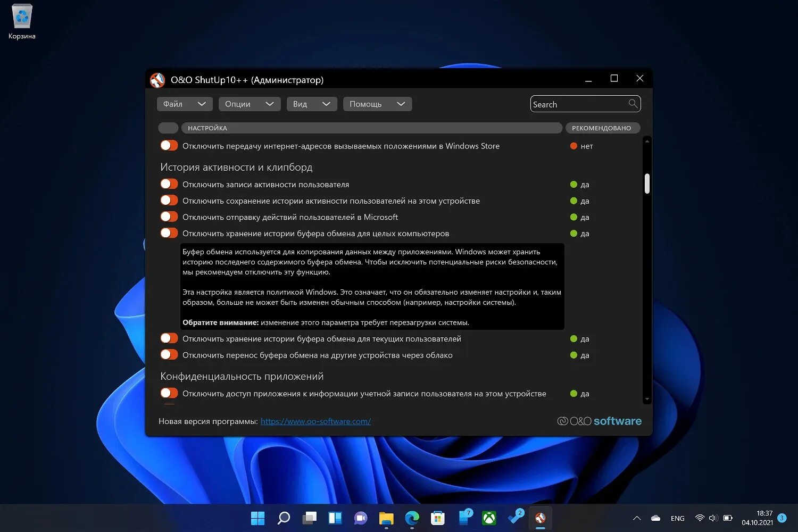Toggle app access to user account information
This screenshot has height=532, width=798.
coord(169,393)
